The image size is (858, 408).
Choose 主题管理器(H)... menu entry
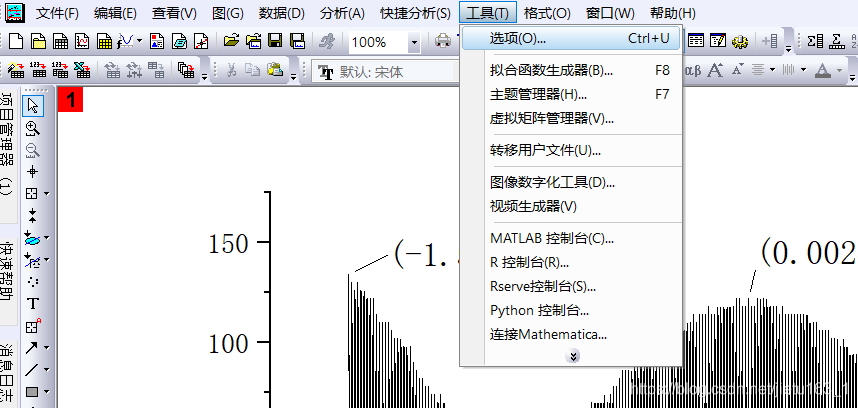[571, 94]
